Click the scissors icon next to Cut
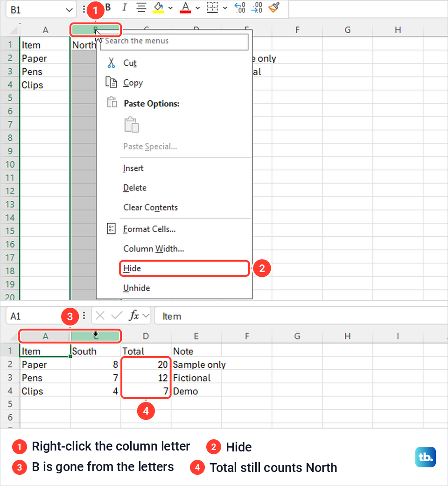 click(111, 63)
